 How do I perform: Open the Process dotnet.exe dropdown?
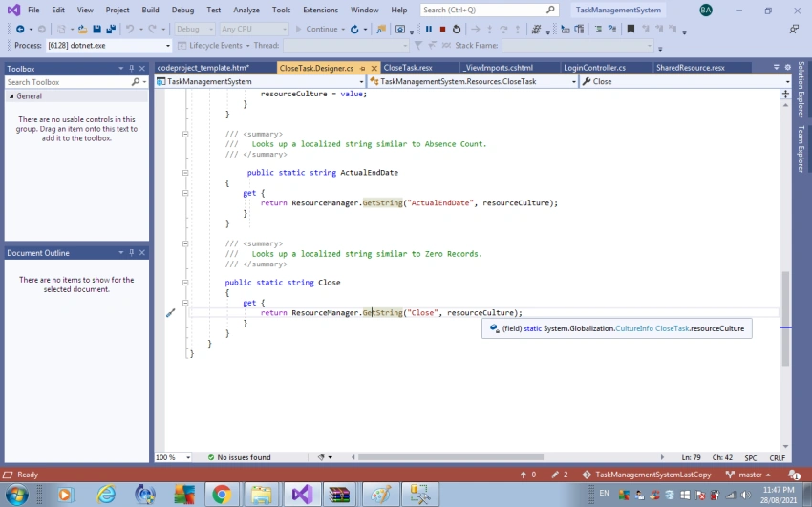[168, 46]
